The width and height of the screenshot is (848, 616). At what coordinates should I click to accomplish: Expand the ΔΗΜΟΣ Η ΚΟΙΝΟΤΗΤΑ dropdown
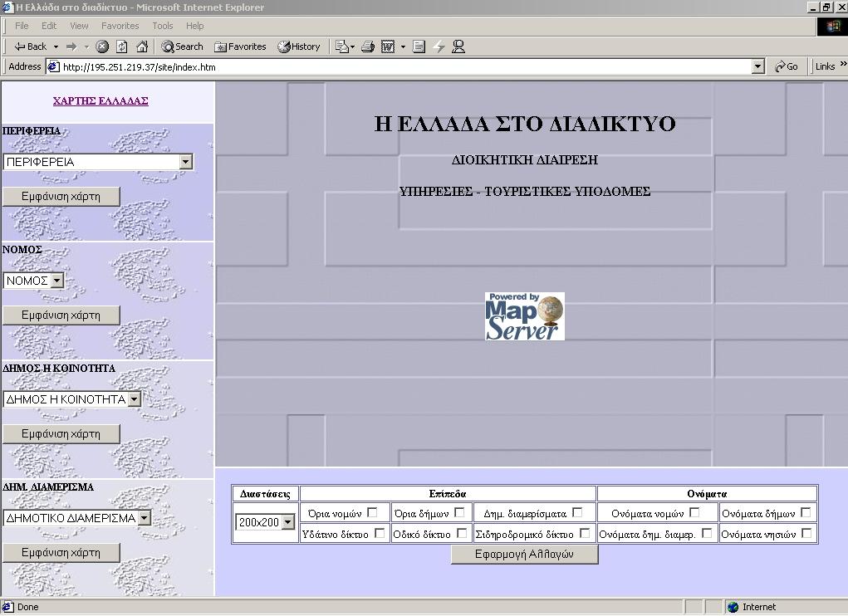(135, 399)
